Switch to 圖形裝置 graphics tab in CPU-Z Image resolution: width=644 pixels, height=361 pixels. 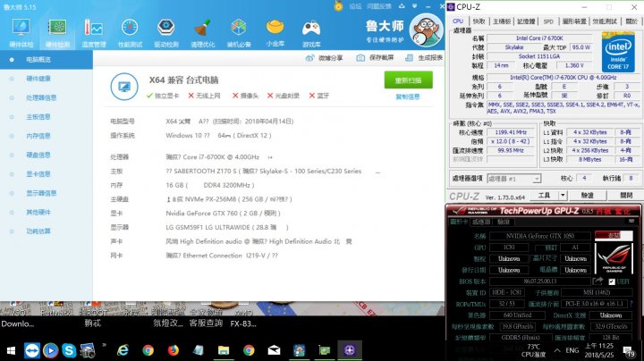574,21
